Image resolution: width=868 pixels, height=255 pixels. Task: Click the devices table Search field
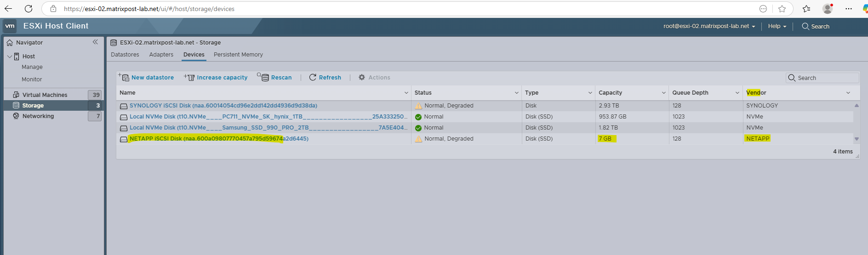822,78
